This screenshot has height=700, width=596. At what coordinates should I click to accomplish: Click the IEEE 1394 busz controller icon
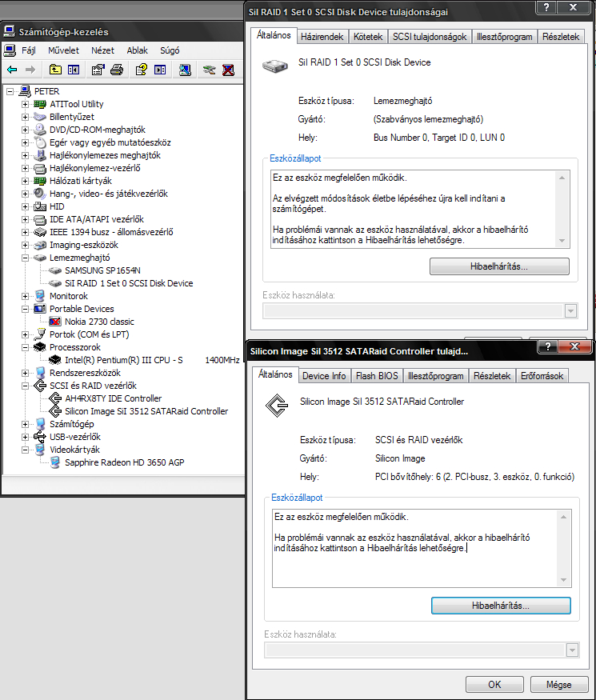pos(40,232)
